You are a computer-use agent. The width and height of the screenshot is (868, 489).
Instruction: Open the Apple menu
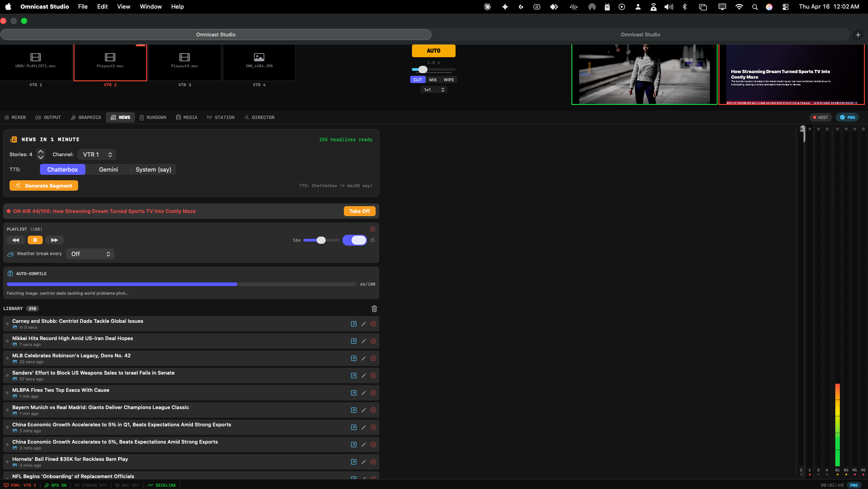pyautogui.click(x=8, y=7)
